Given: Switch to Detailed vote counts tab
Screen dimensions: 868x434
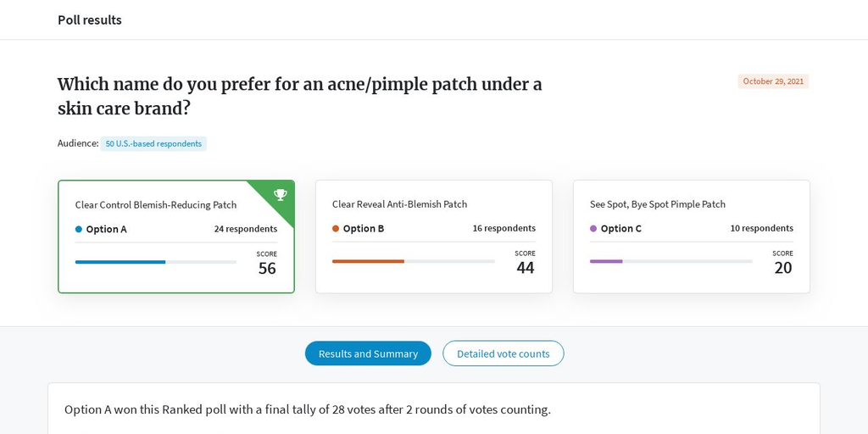Looking at the screenshot, I should tap(504, 353).
